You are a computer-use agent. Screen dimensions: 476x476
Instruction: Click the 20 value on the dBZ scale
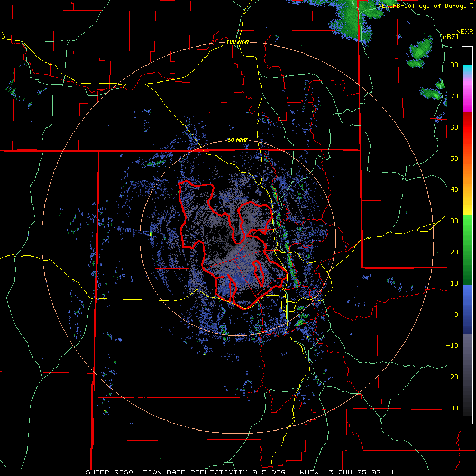(454, 252)
